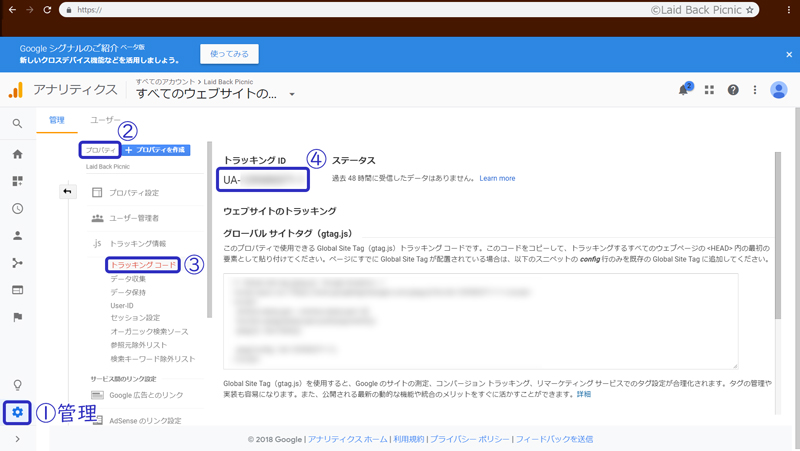Click inside the gtag.js code box
Viewport: 800px width, 451px height.
tap(481, 321)
